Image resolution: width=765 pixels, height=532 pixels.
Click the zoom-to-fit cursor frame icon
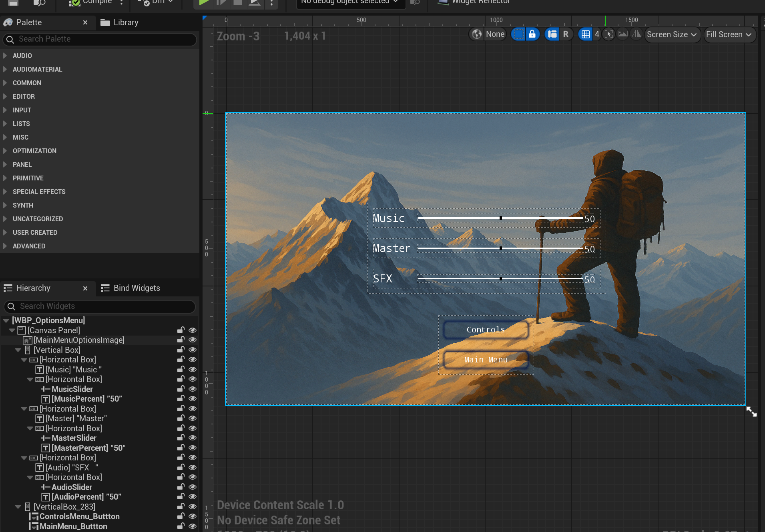[609, 34]
